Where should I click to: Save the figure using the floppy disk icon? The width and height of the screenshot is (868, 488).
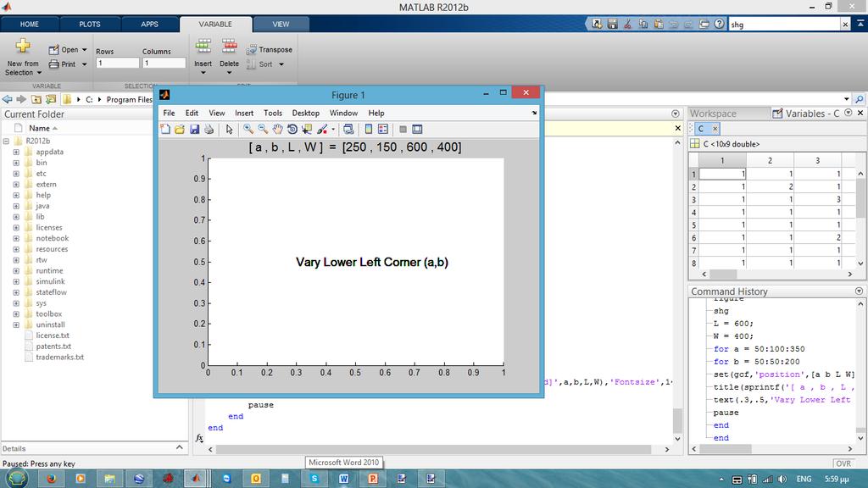[194, 129]
